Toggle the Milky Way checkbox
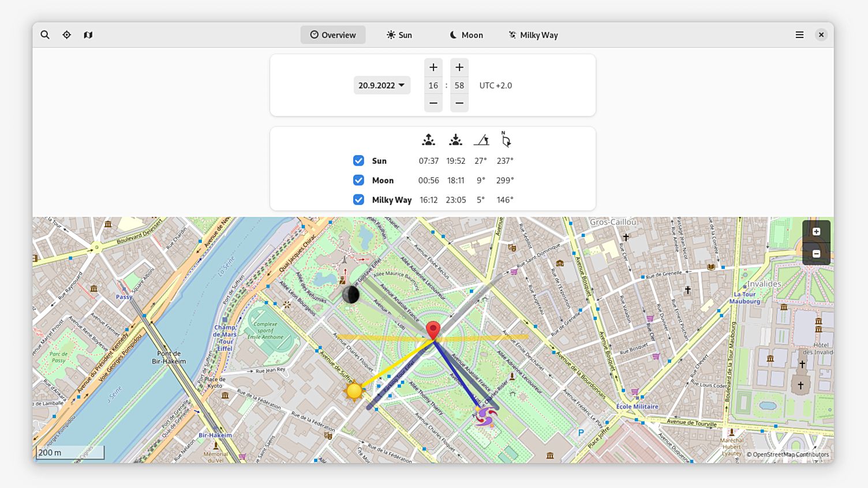868x488 pixels. [358, 200]
